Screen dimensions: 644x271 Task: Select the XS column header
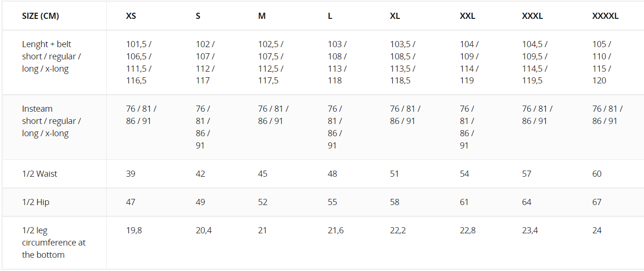(x=131, y=16)
